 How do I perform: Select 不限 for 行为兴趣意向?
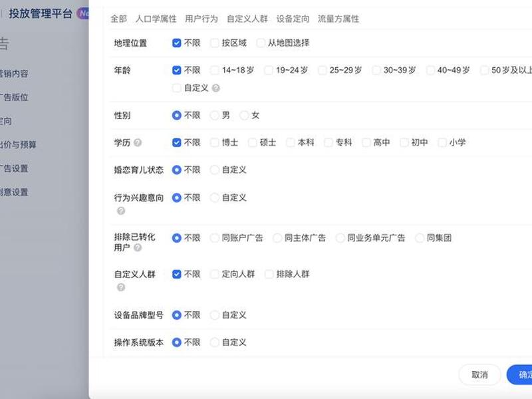pos(176,198)
